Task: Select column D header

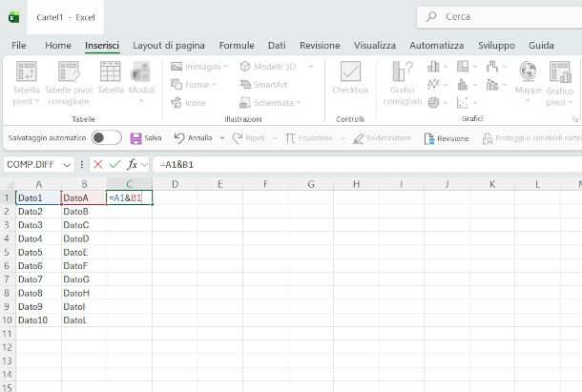Action: tap(175, 184)
